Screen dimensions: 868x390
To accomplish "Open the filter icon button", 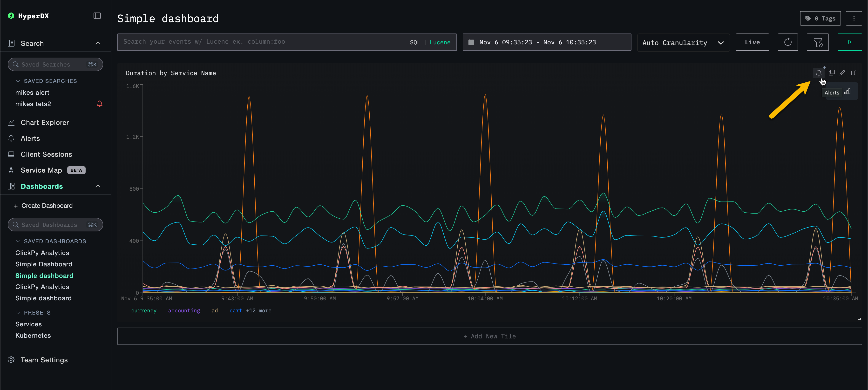I will click(x=817, y=42).
